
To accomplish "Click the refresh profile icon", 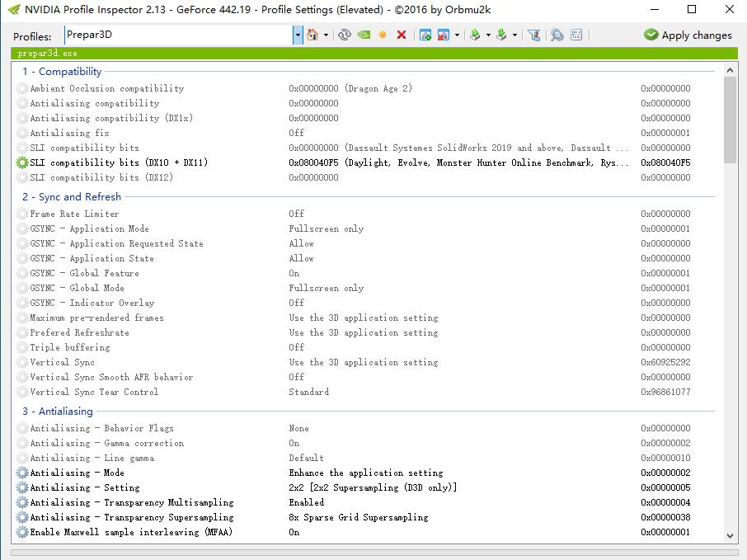I will [x=345, y=35].
